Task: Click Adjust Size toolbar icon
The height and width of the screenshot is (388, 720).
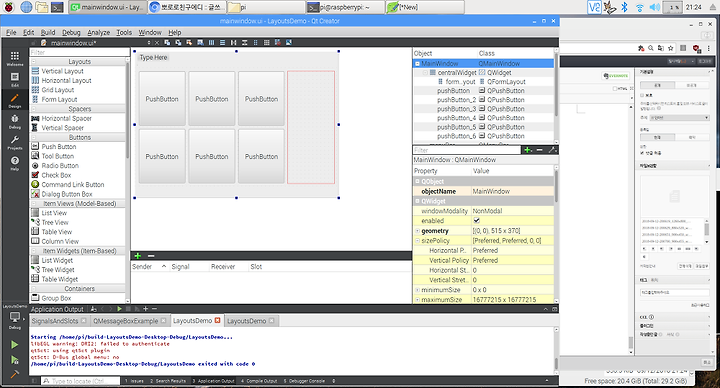Action: tap(289, 42)
